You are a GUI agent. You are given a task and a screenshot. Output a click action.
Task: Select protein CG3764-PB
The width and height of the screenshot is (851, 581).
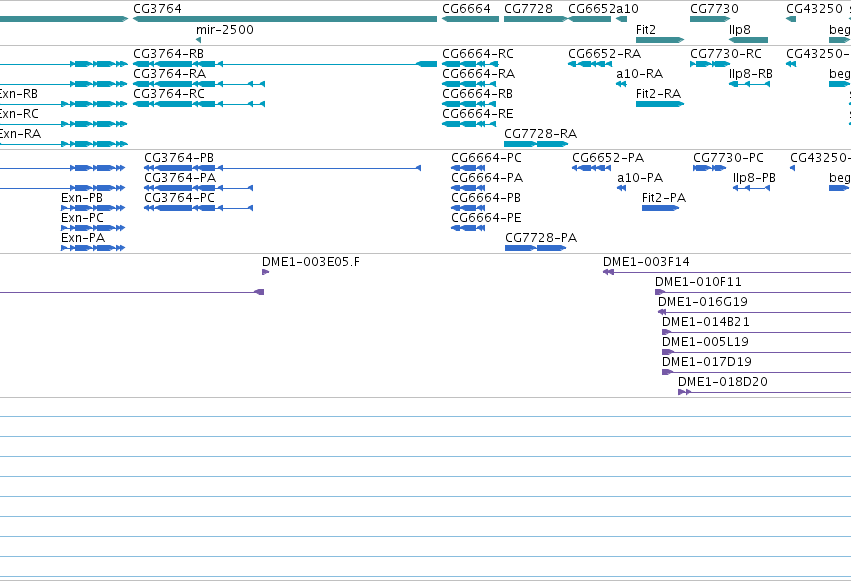coord(283,168)
